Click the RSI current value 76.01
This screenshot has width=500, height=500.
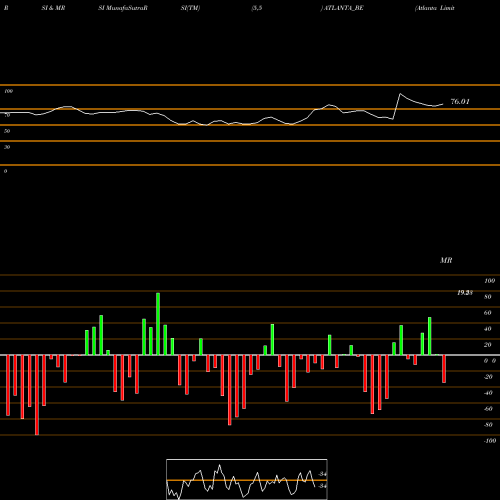460,102
